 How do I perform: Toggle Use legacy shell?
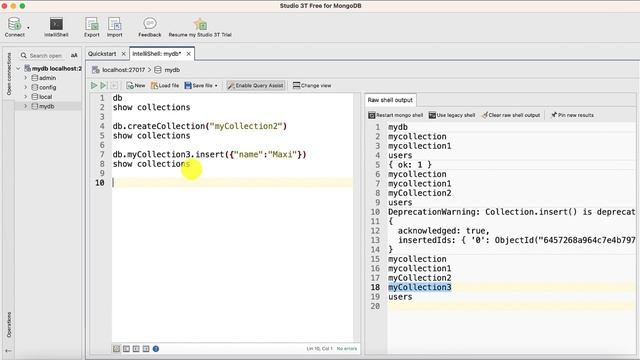coord(452,115)
